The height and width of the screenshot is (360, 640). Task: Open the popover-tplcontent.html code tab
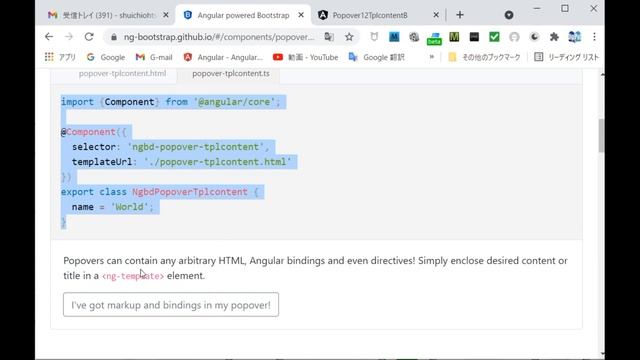pos(122,73)
